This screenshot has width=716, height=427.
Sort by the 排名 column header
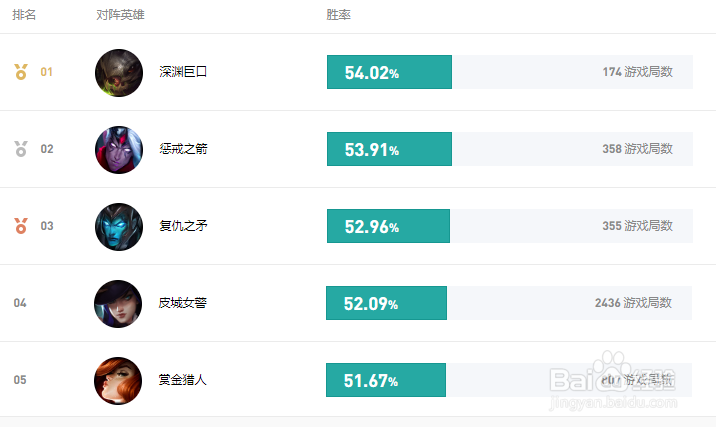coord(24,15)
